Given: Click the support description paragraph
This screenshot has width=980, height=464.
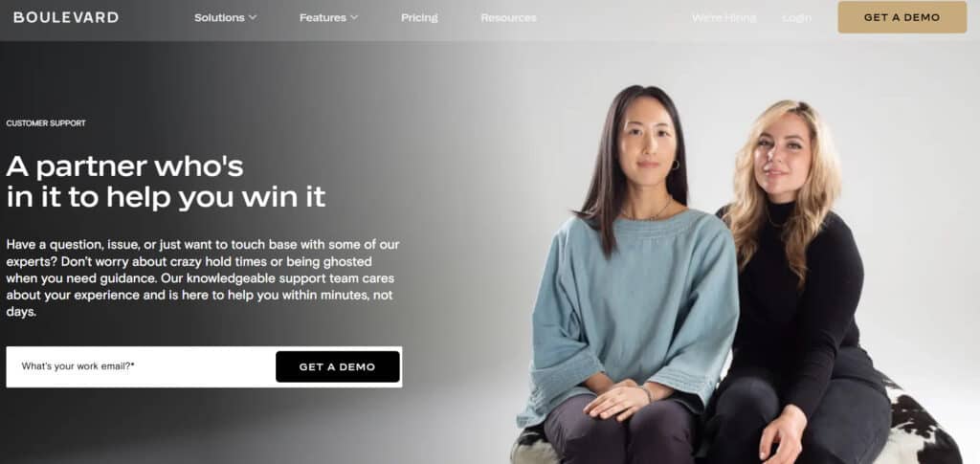Looking at the screenshot, I should click(203, 277).
